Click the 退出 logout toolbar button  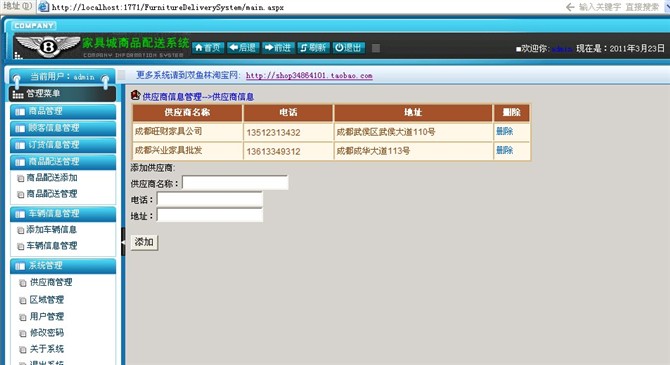coord(349,48)
